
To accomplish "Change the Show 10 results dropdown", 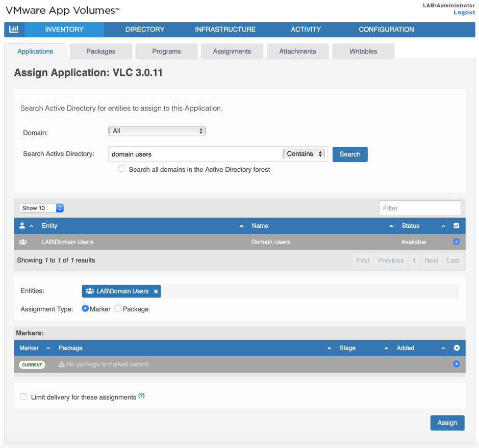I will tap(41, 208).
